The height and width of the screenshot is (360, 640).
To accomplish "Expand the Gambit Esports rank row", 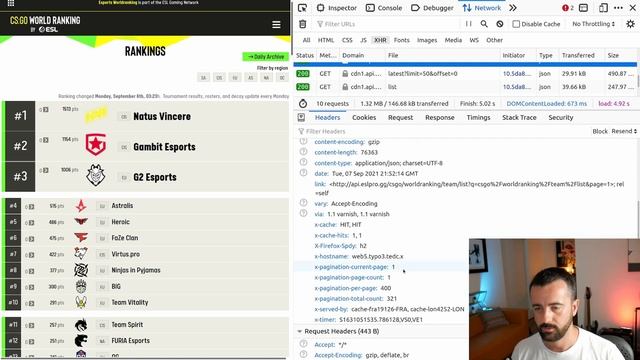I will 46,140.
